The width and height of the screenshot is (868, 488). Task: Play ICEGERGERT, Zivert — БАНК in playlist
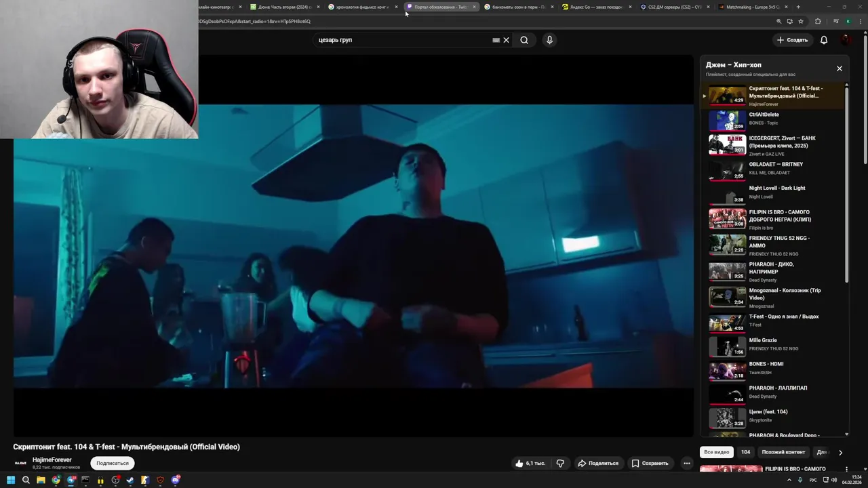[x=773, y=145]
